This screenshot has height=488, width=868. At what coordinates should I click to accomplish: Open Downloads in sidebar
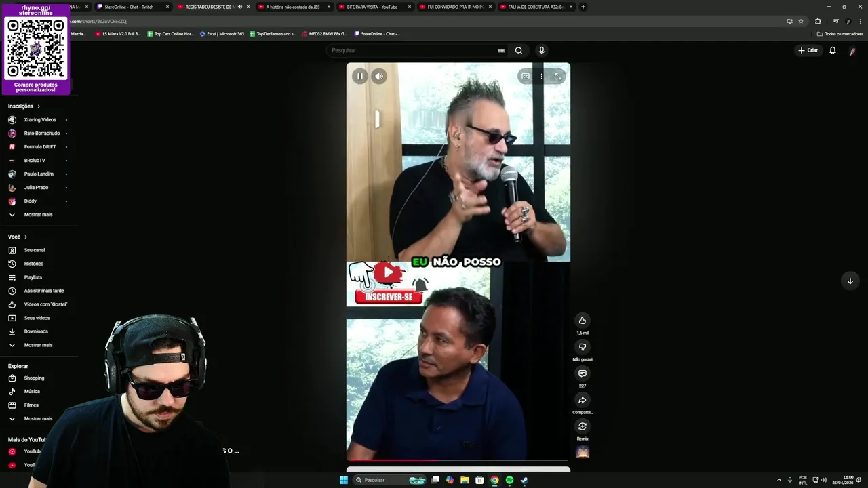point(37,331)
